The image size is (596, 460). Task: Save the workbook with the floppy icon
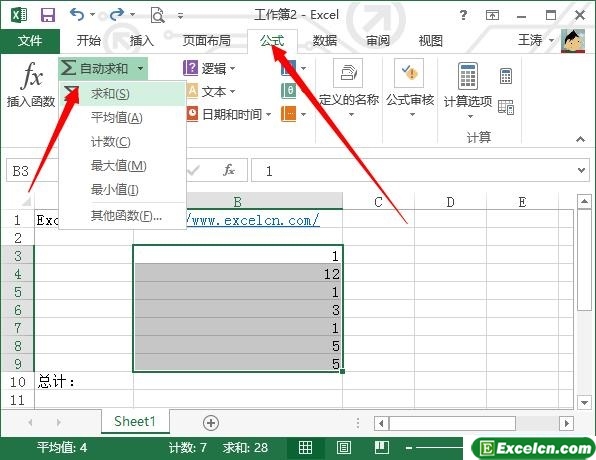pos(48,15)
